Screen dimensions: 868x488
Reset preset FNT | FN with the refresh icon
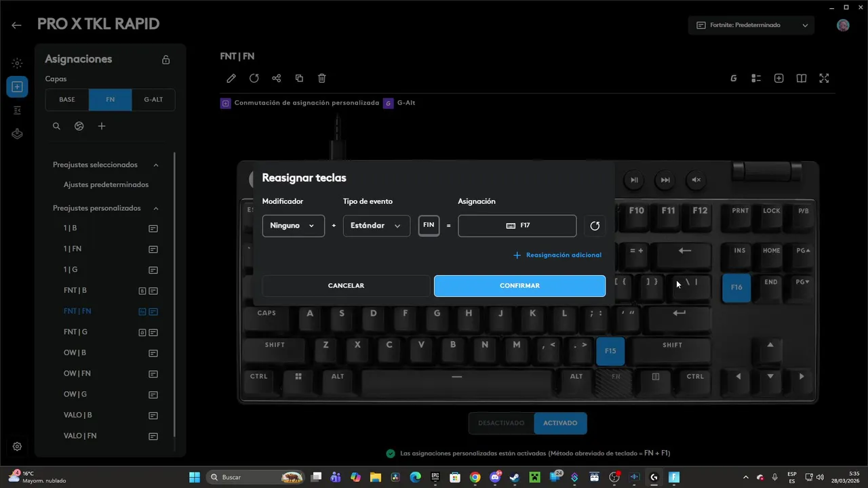coord(254,79)
